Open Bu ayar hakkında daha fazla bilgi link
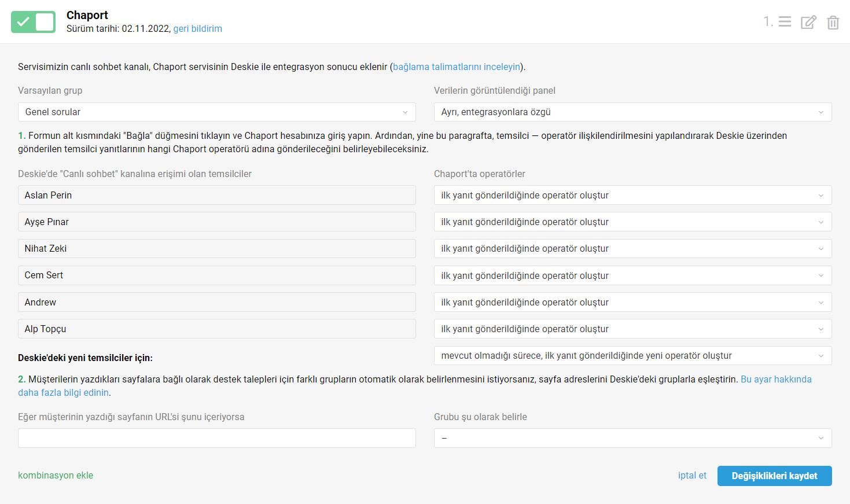Image resolution: width=850 pixels, height=504 pixels. 776,379
